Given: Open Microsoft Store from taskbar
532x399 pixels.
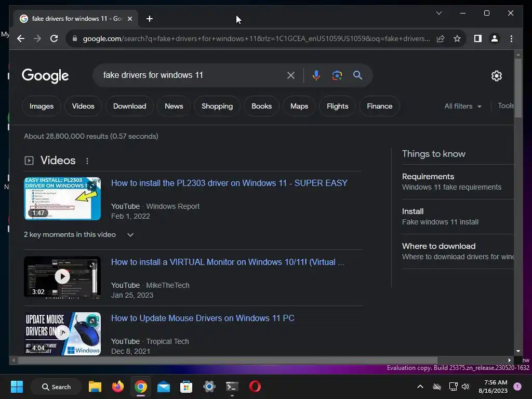Looking at the screenshot, I should (x=187, y=387).
